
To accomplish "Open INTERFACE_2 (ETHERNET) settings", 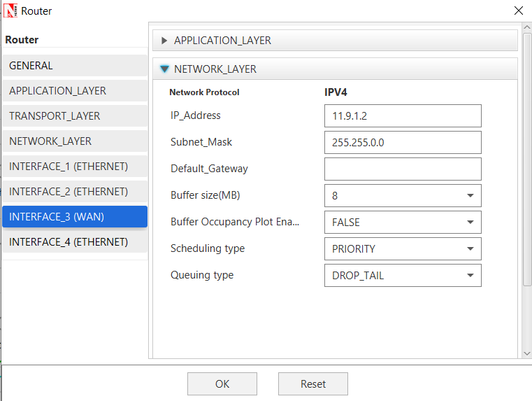I will [x=74, y=192].
